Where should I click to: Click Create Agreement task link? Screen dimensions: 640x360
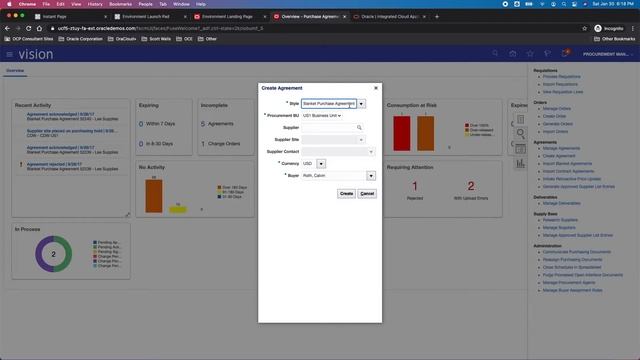pyautogui.click(x=559, y=156)
